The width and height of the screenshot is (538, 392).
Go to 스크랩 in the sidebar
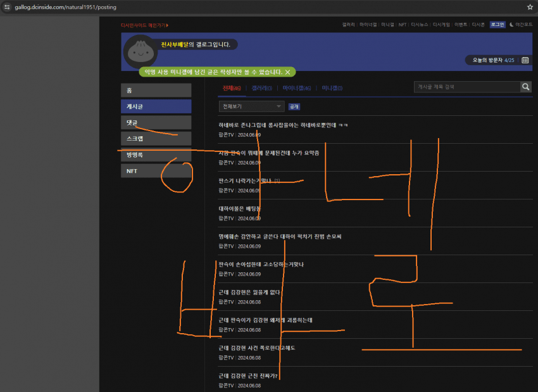[156, 139]
